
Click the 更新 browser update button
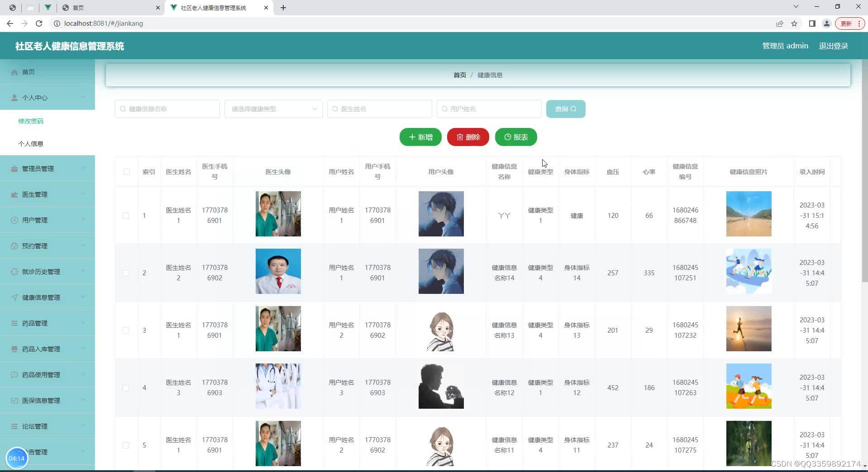tap(850, 24)
